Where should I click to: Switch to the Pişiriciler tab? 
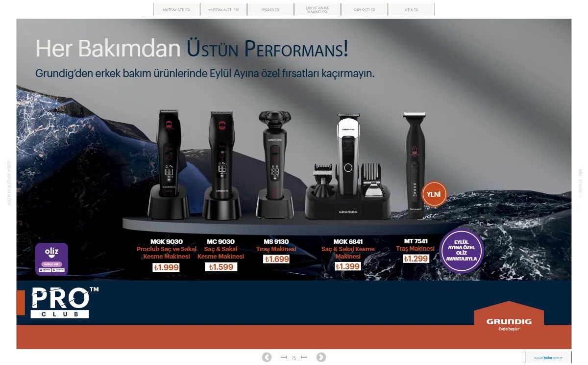270,9
